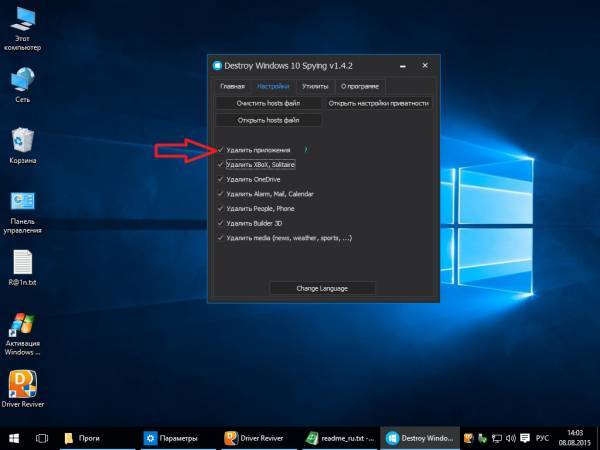Image resolution: width=600 pixels, height=450 pixels.
Task: Open Этот компьютер desktop icon
Action: [22, 23]
